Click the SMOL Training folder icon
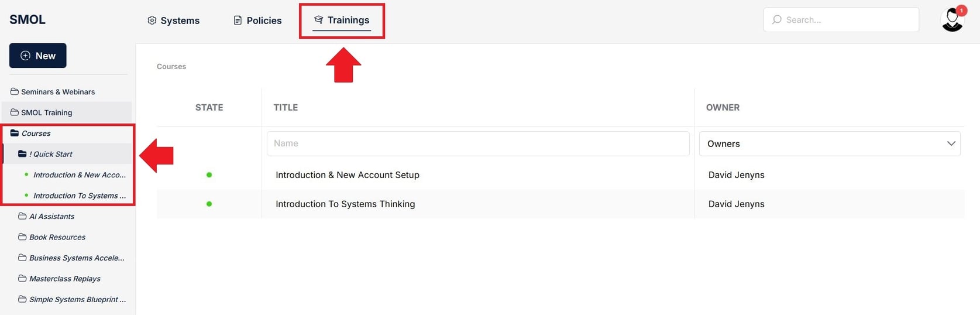980x315 pixels. 15,112
